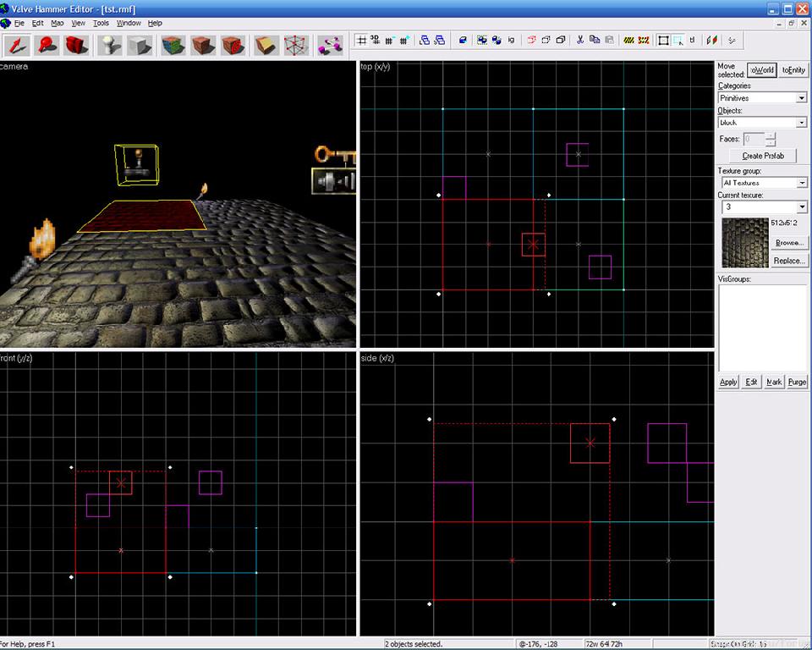Select the Entity tool with white lightbulb
The image size is (812, 650).
(x=110, y=45)
